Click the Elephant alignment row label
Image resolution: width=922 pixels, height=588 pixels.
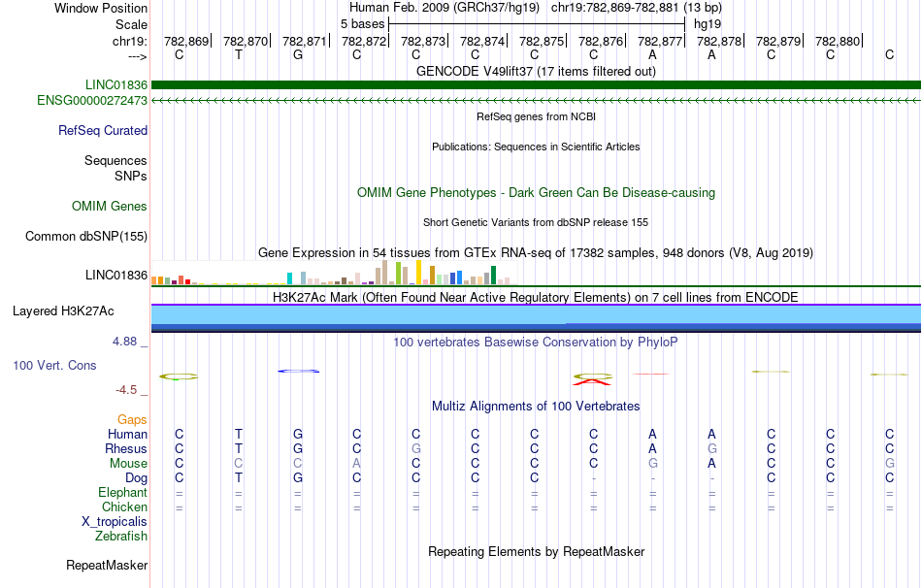pyautogui.click(x=122, y=493)
